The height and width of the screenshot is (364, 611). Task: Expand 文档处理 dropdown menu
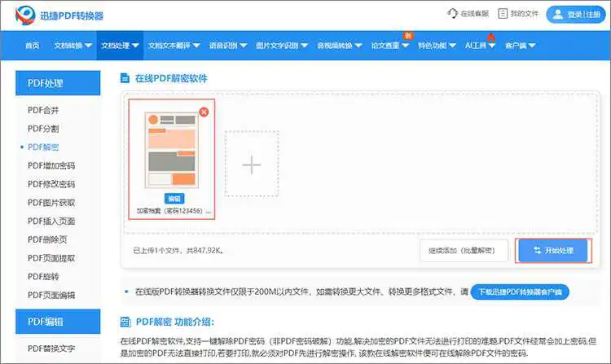120,46
